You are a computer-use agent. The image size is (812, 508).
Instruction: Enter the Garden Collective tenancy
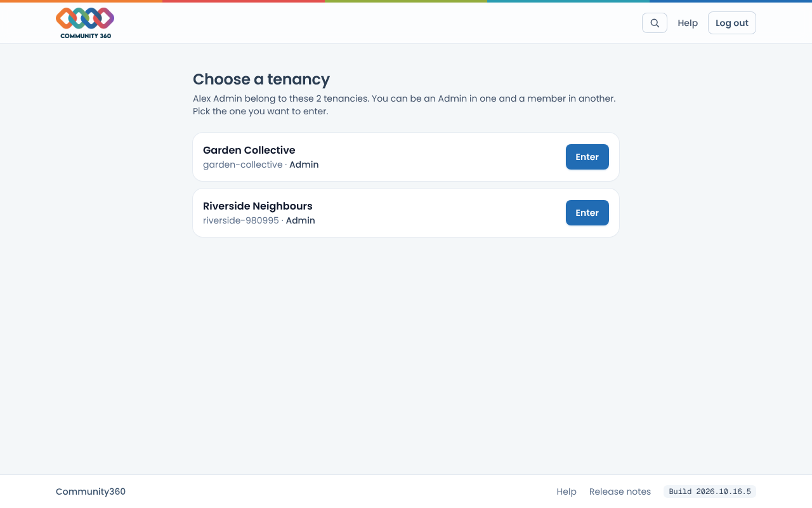tap(587, 157)
